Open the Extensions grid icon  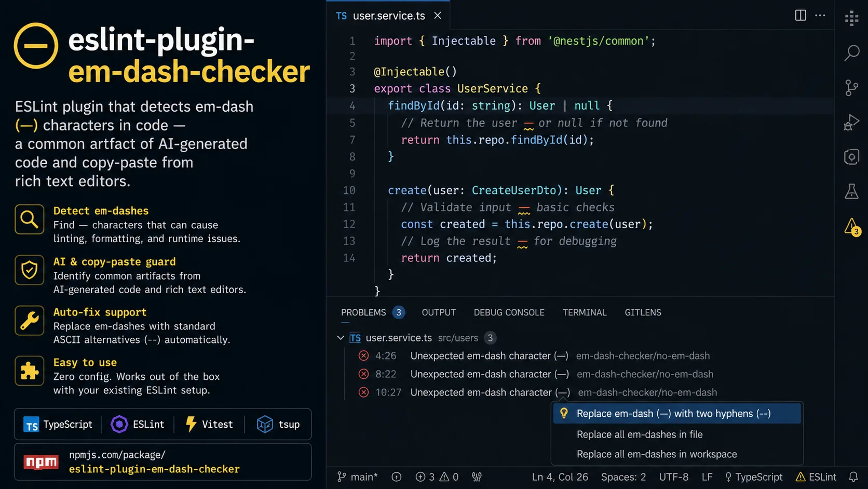pos(852,18)
